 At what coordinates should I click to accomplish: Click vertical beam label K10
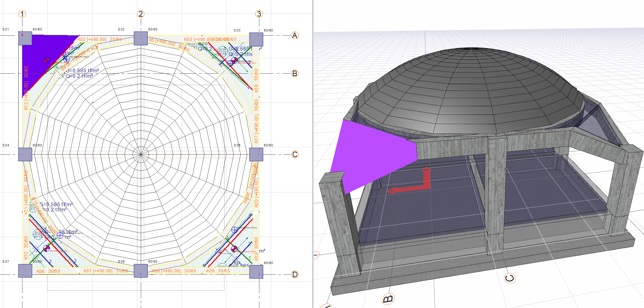[x=26, y=248]
